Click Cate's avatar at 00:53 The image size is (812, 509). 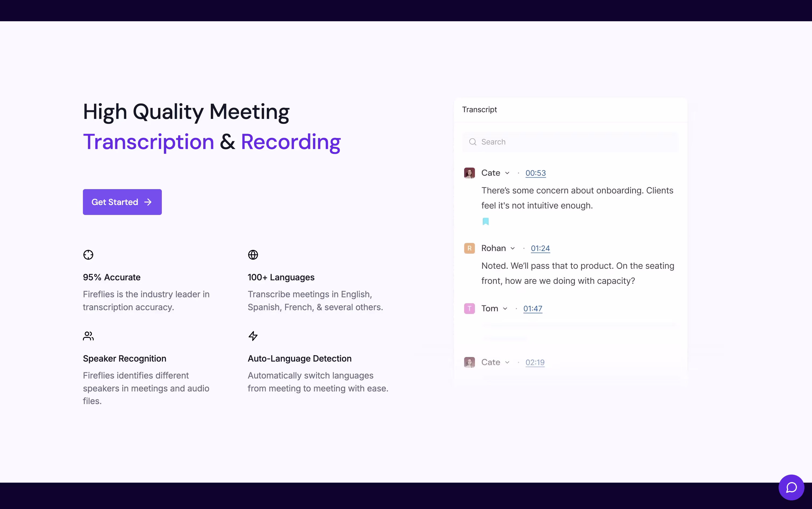[470, 173]
